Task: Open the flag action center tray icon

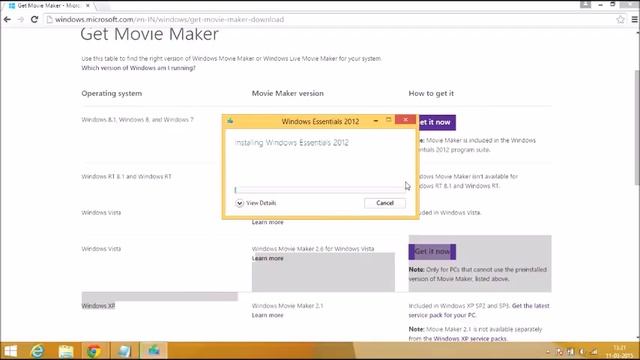Action: pos(560,351)
